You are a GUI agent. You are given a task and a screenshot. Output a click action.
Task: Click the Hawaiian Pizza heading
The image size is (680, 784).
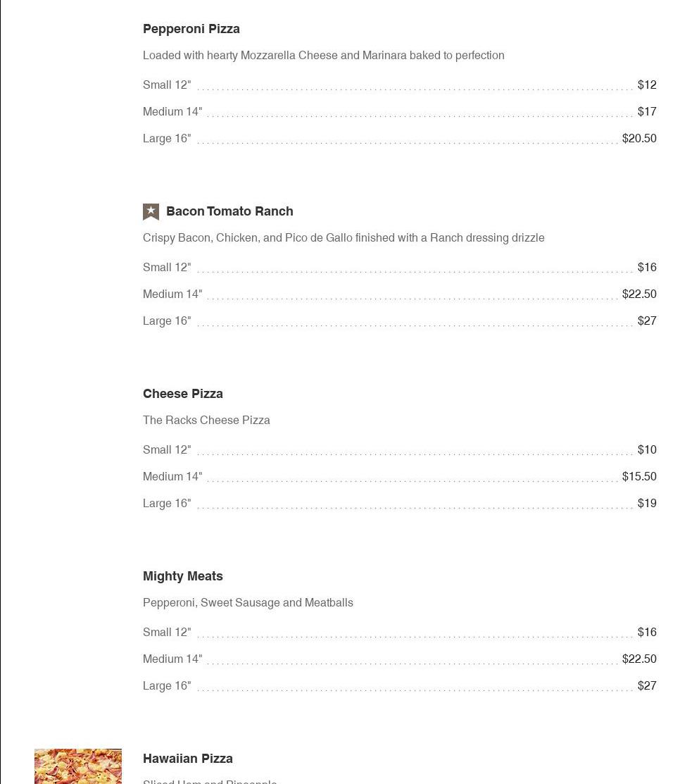tap(188, 759)
